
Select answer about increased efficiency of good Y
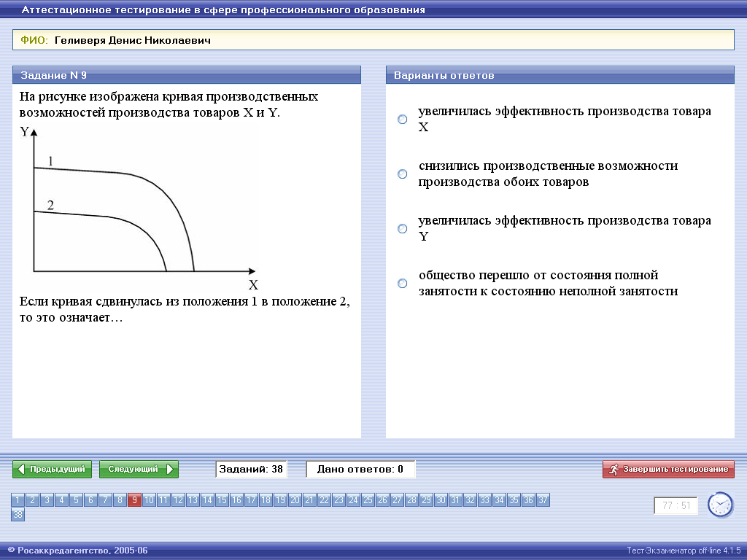[403, 228]
